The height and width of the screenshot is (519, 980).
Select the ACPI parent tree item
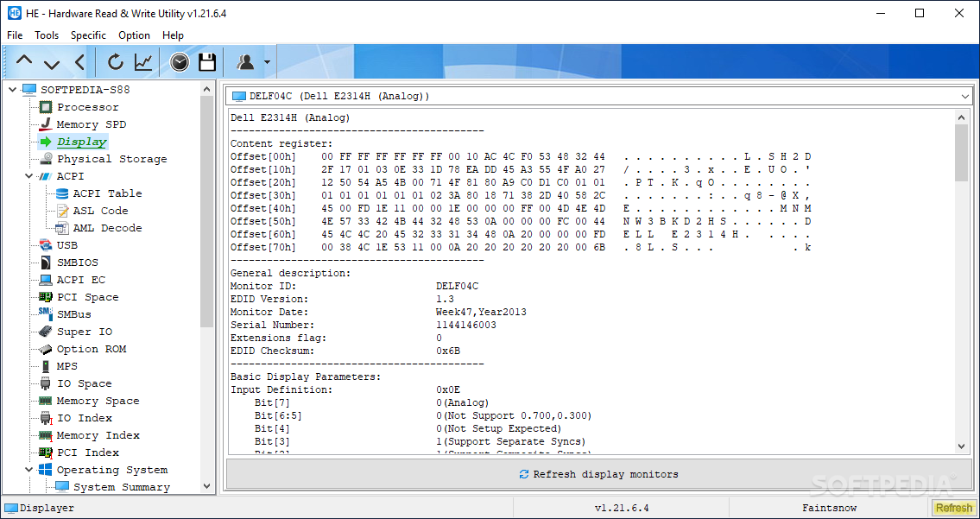pos(70,176)
